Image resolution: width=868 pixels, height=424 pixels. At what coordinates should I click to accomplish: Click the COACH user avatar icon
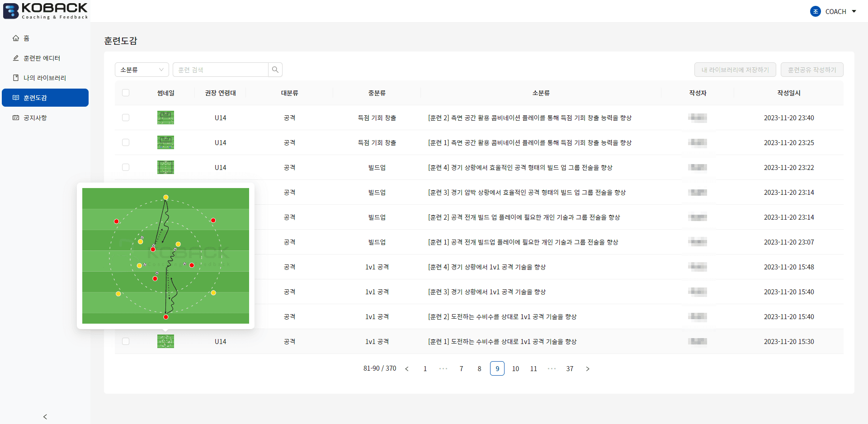pos(815,11)
